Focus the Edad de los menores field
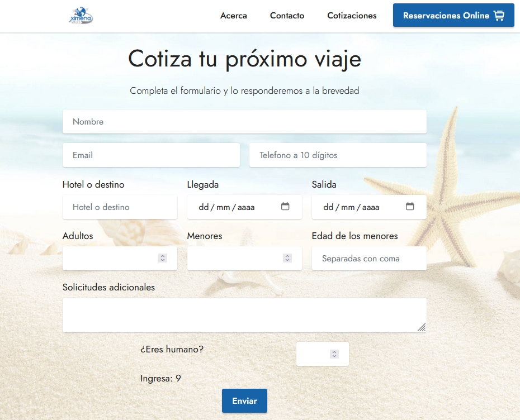The height and width of the screenshot is (420, 520). tap(369, 259)
